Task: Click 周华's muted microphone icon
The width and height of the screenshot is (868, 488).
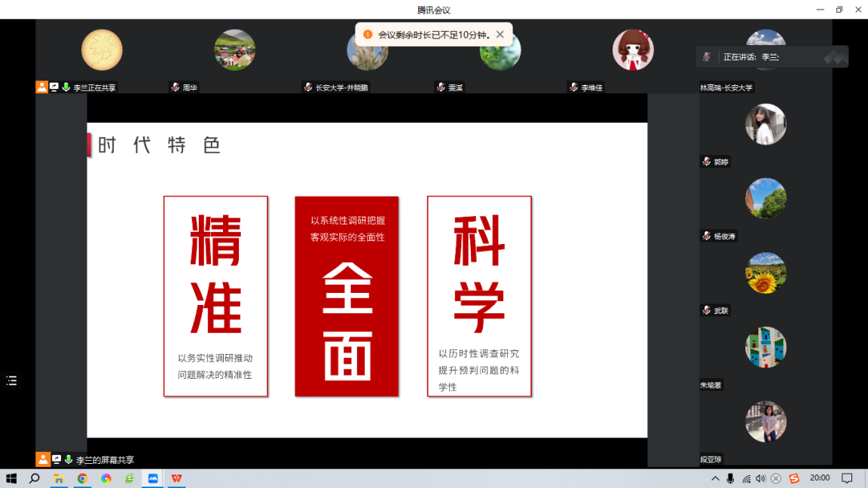Action: click(175, 87)
